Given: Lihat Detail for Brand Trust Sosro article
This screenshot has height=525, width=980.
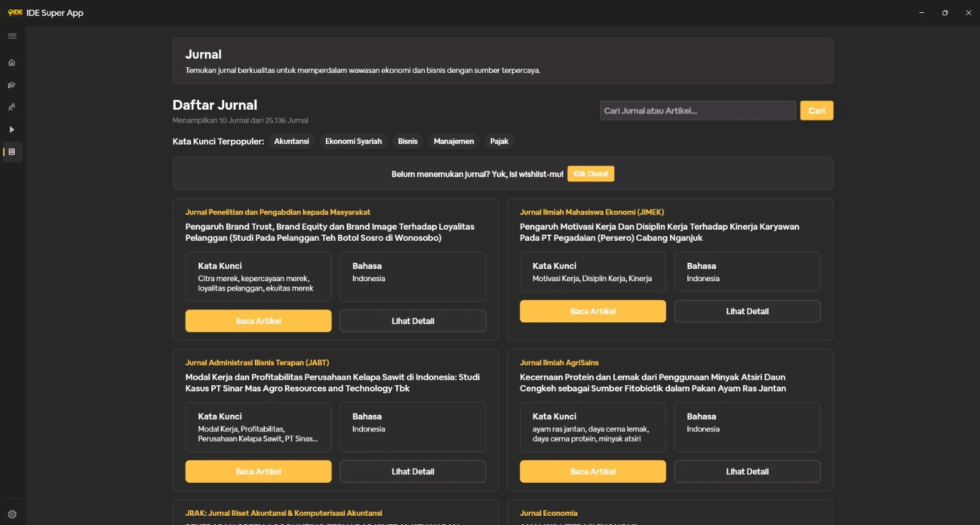Looking at the screenshot, I should point(413,321).
